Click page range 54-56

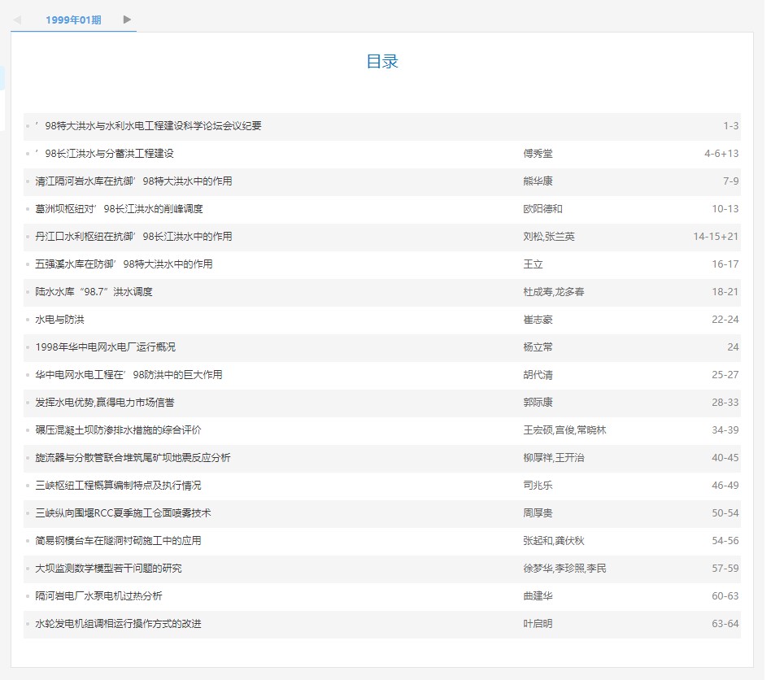725,540
